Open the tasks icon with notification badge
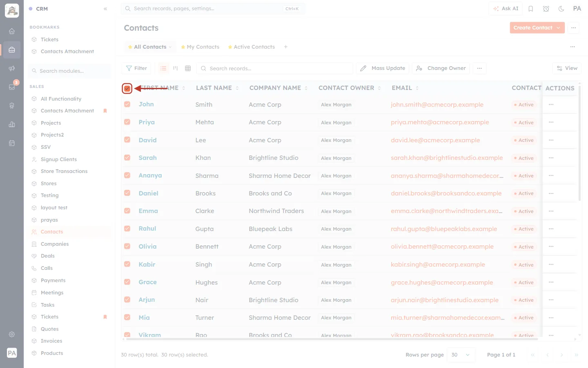Screen dimensions: 588x368 pyautogui.click(x=12, y=87)
